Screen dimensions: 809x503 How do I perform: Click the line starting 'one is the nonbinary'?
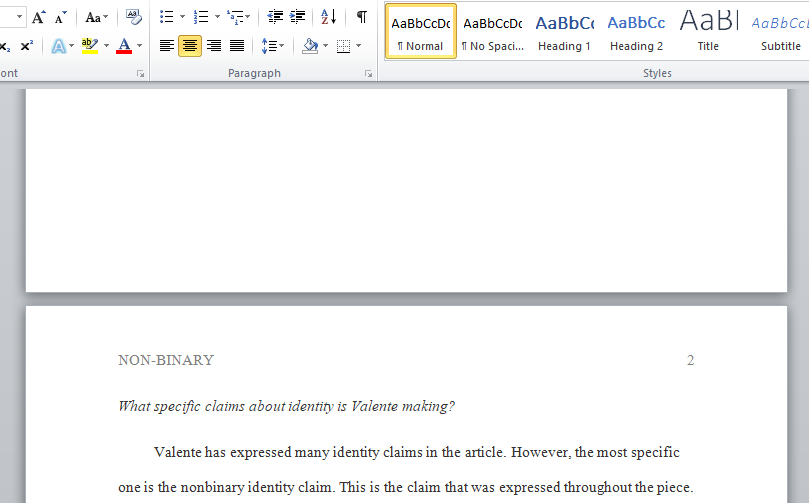tap(406, 488)
